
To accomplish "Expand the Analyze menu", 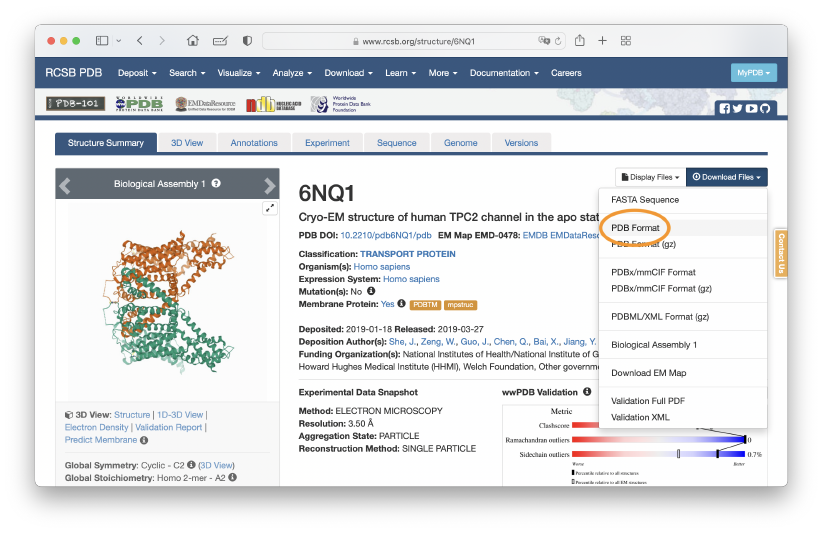I will [292, 73].
